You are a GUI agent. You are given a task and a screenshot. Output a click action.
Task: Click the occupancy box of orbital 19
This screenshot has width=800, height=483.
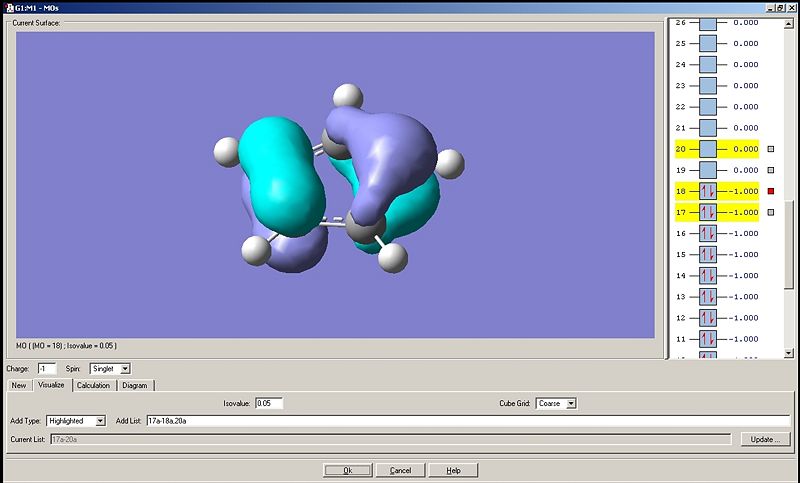707,170
